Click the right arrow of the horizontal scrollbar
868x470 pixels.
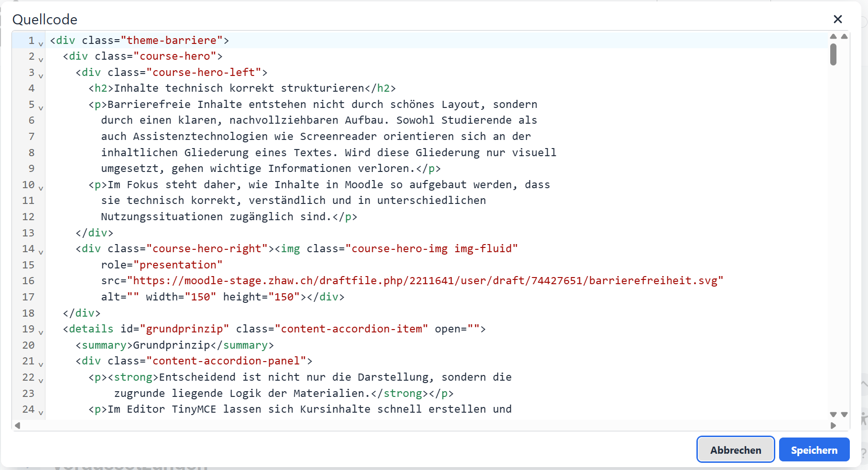(833, 426)
